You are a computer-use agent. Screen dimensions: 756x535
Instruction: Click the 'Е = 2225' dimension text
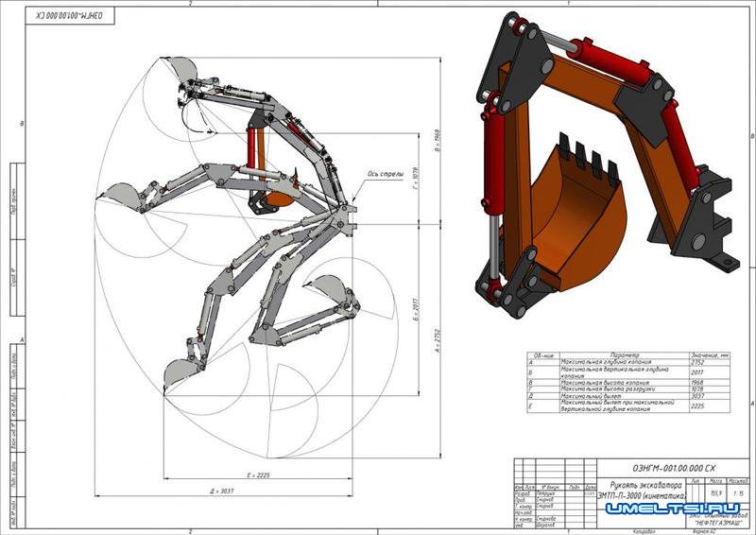pyautogui.click(x=258, y=475)
